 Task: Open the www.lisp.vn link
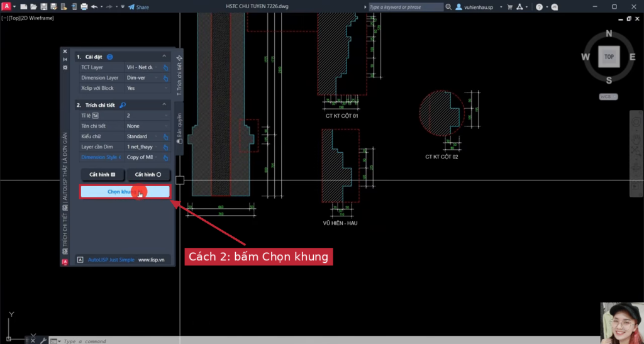click(151, 260)
